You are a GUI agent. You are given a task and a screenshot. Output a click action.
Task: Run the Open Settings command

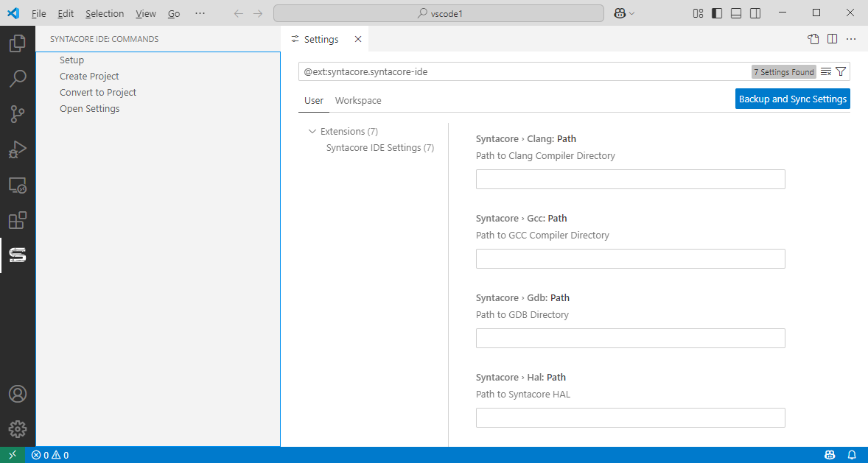[90, 108]
